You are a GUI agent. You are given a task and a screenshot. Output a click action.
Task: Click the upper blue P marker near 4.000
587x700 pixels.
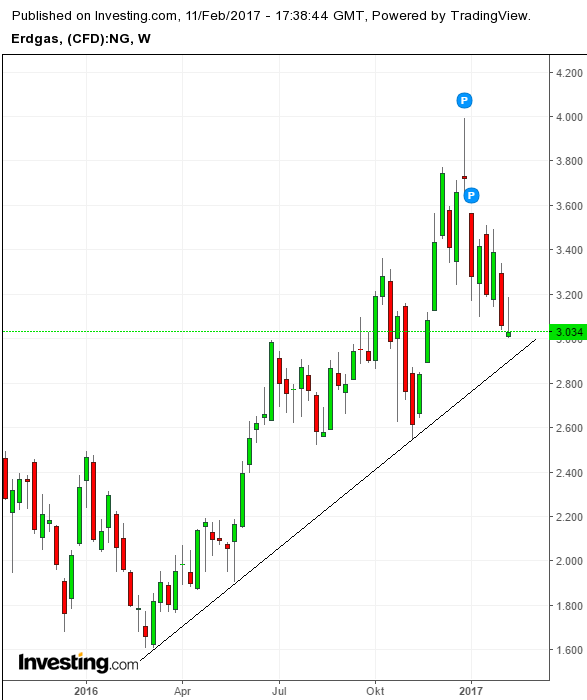click(x=464, y=100)
